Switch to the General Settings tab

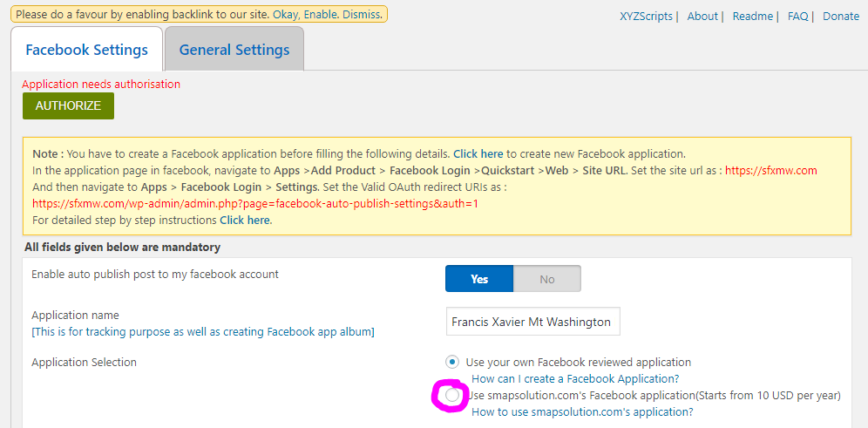click(x=234, y=50)
